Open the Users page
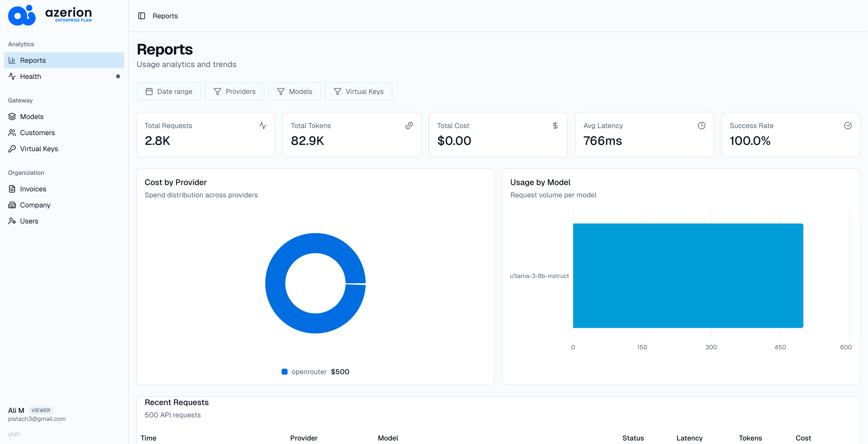Screen dimensions: 868x444 point(29,221)
